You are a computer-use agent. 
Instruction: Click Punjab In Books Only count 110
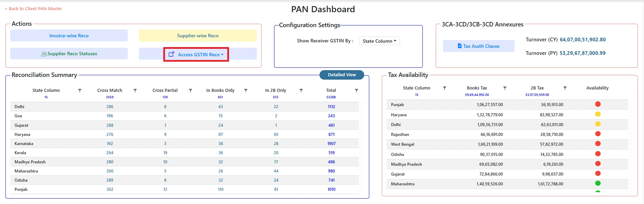pyautogui.click(x=221, y=189)
